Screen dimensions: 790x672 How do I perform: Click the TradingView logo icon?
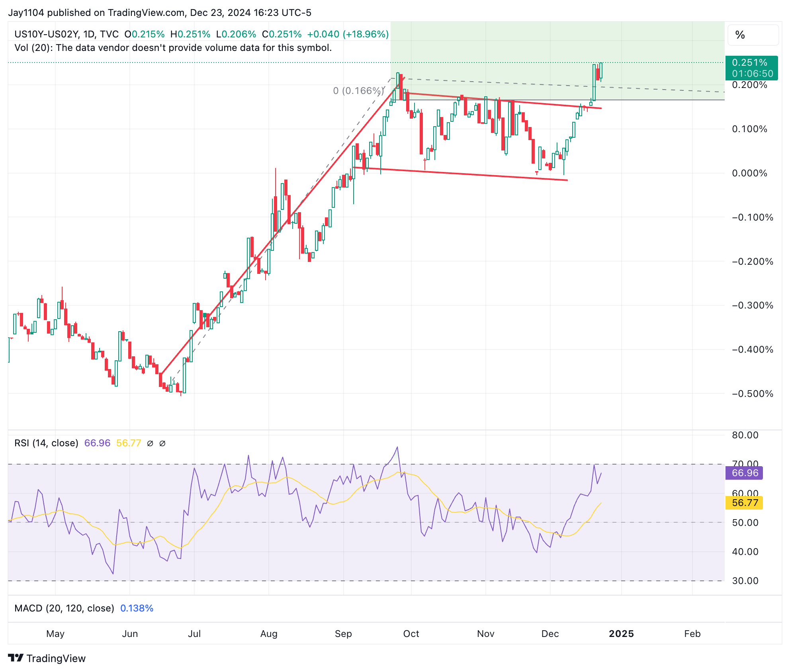16,658
